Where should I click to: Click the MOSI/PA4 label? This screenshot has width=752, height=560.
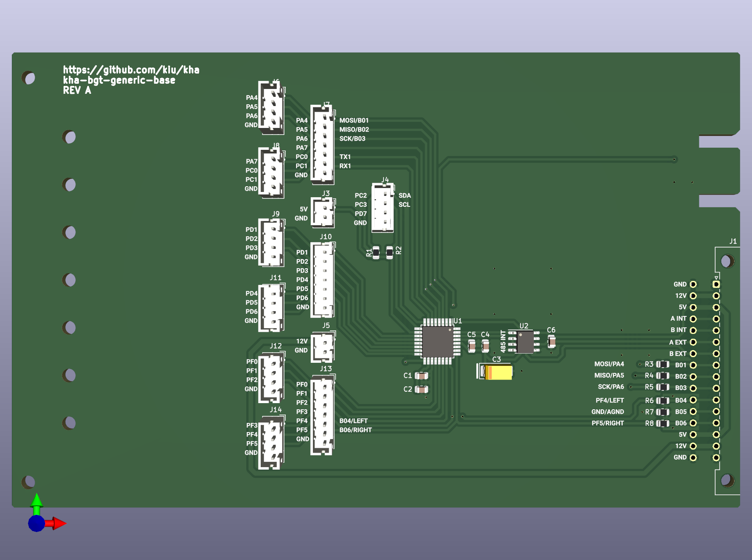(x=609, y=364)
